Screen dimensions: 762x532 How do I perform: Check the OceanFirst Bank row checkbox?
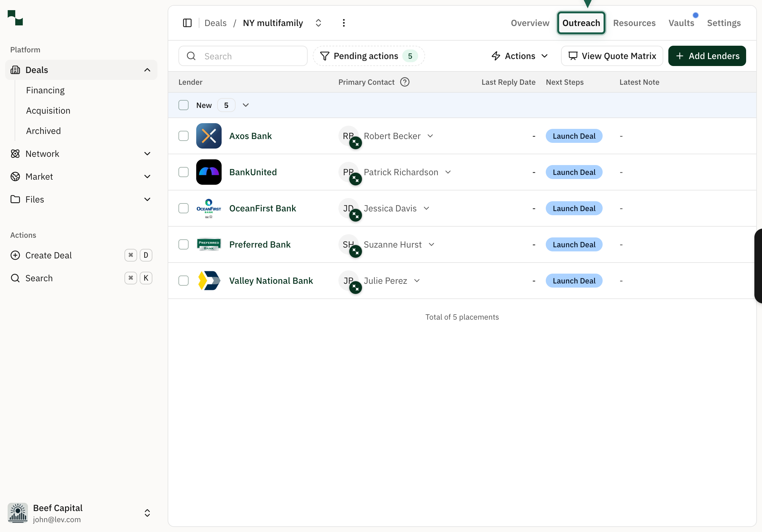point(184,209)
